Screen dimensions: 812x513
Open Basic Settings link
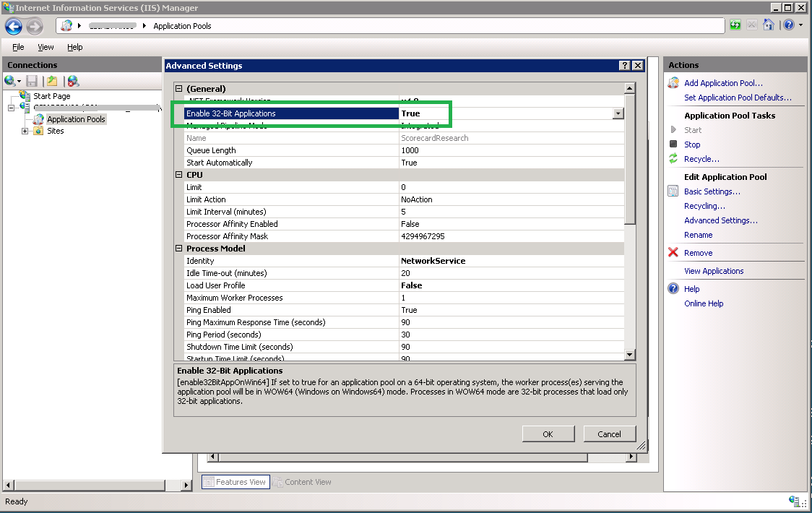(x=712, y=191)
